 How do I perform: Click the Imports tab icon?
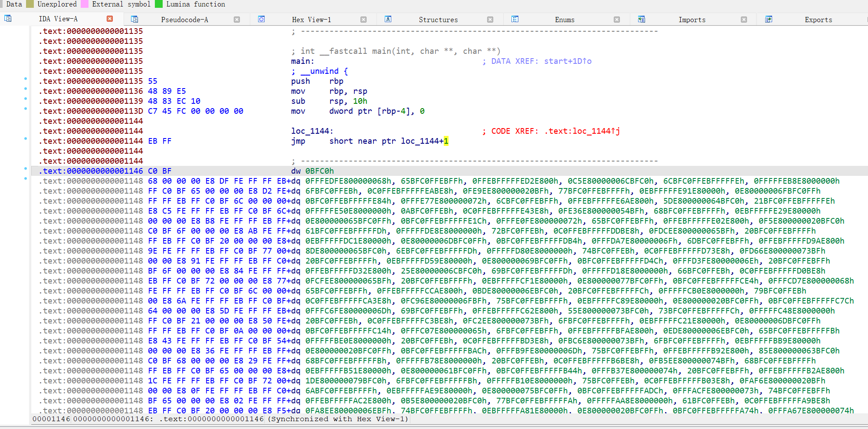[642, 19]
